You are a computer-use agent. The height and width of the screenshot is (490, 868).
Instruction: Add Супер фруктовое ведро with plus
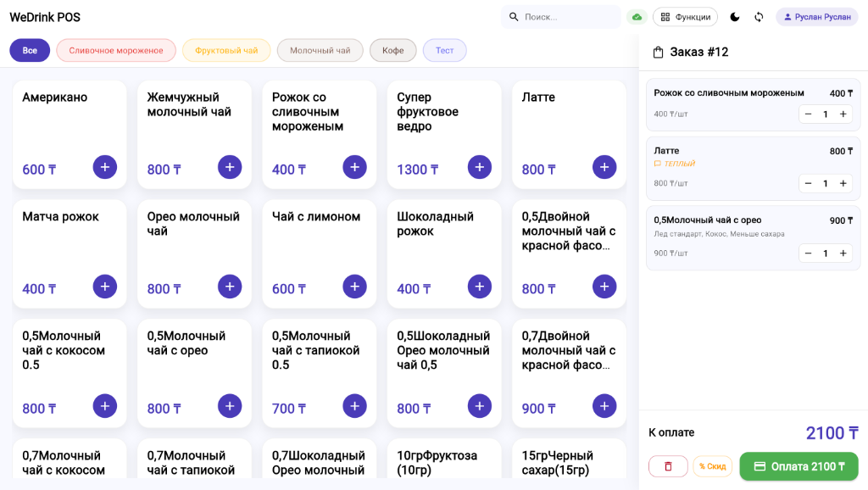480,167
